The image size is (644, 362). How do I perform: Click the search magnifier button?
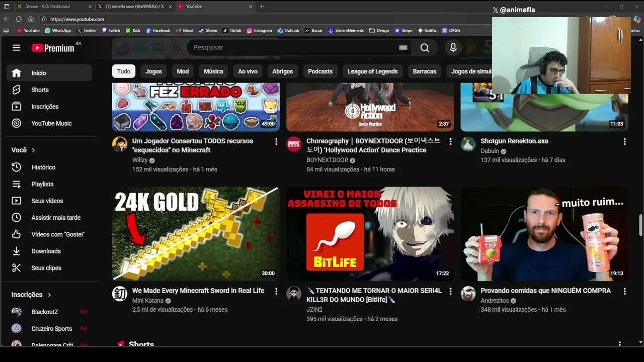[x=425, y=47]
